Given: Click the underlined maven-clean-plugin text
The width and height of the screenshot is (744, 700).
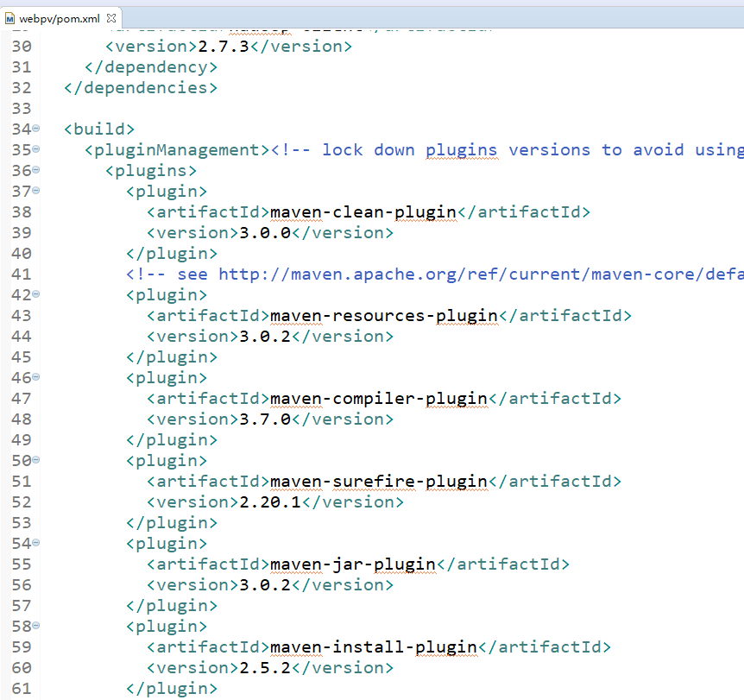Looking at the screenshot, I should 363,211.
